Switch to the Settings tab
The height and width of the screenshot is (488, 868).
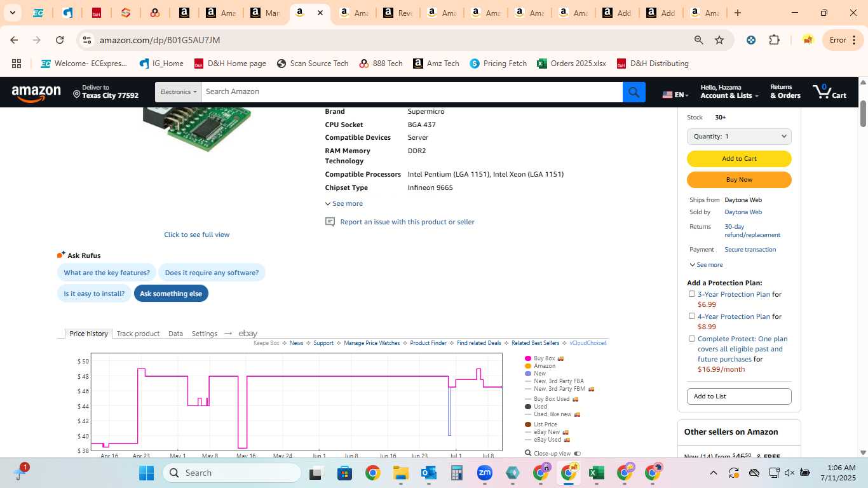(x=205, y=334)
